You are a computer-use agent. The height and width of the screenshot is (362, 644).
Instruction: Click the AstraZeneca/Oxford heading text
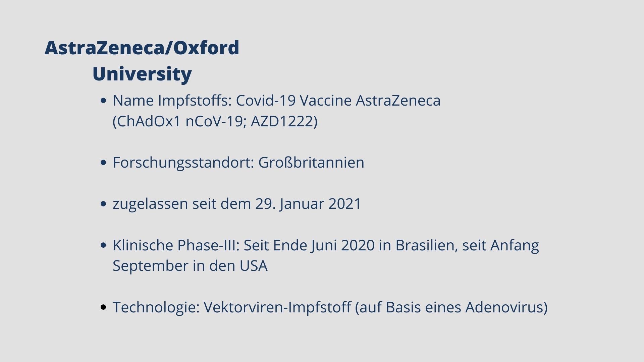[142, 48]
